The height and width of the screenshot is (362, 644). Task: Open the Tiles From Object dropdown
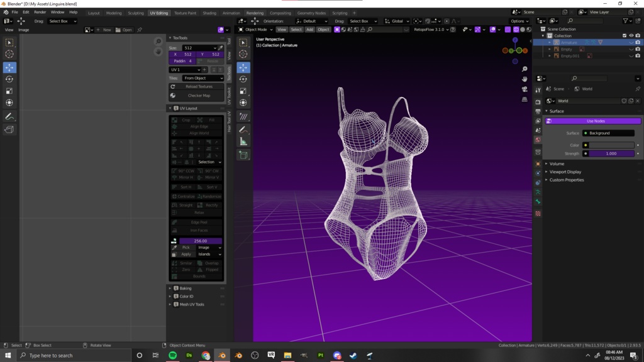coord(203,78)
